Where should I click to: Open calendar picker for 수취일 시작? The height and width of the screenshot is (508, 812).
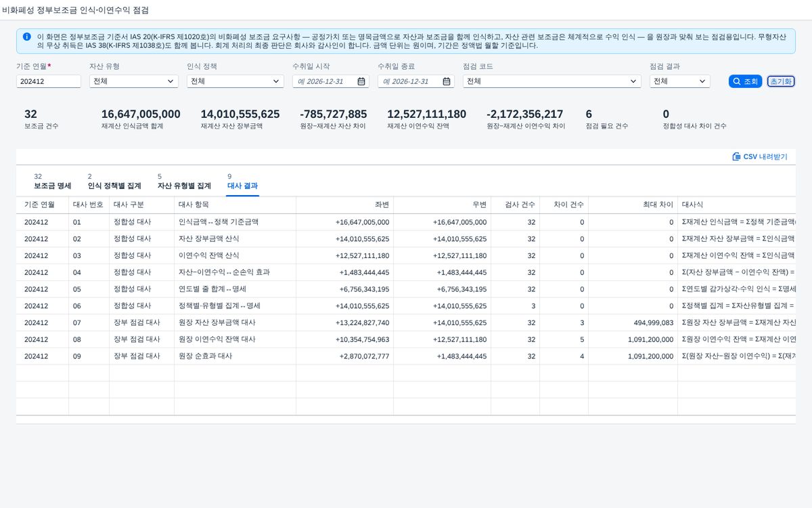point(361,81)
